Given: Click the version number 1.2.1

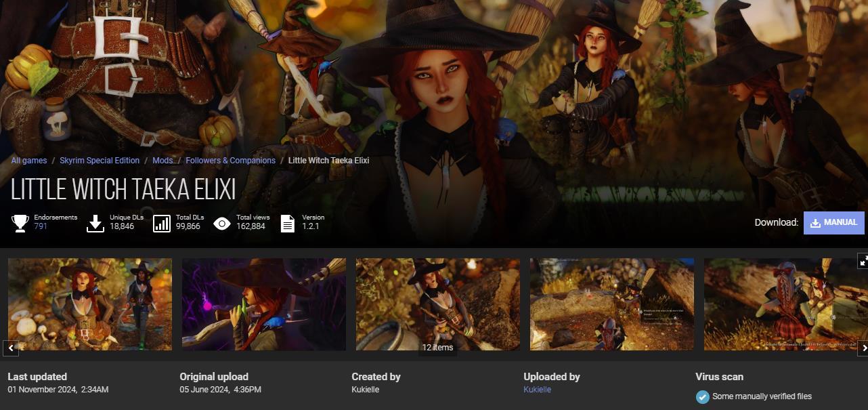Looking at the screenshot, I should [310, 226].
